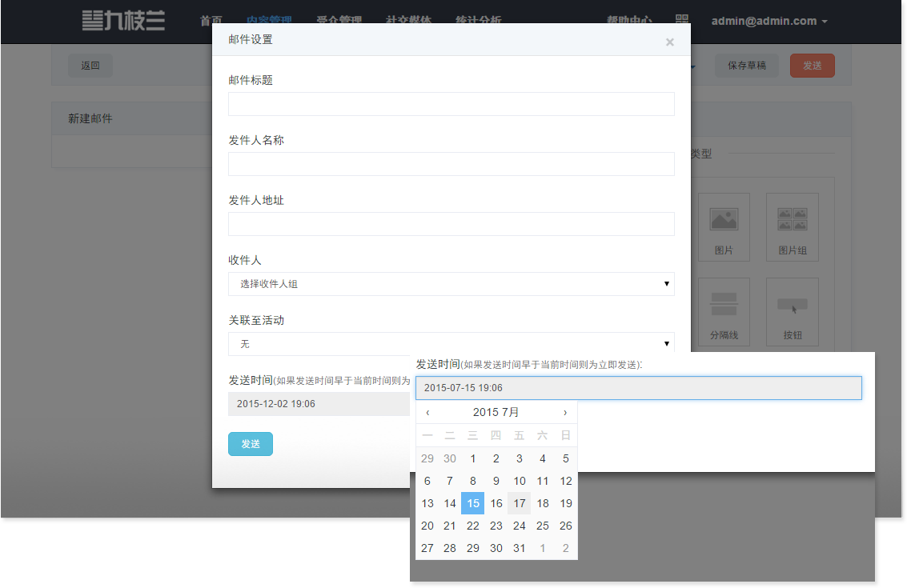Select day 27 in calendar
This screenshot has width=907, height=588.
427,548
